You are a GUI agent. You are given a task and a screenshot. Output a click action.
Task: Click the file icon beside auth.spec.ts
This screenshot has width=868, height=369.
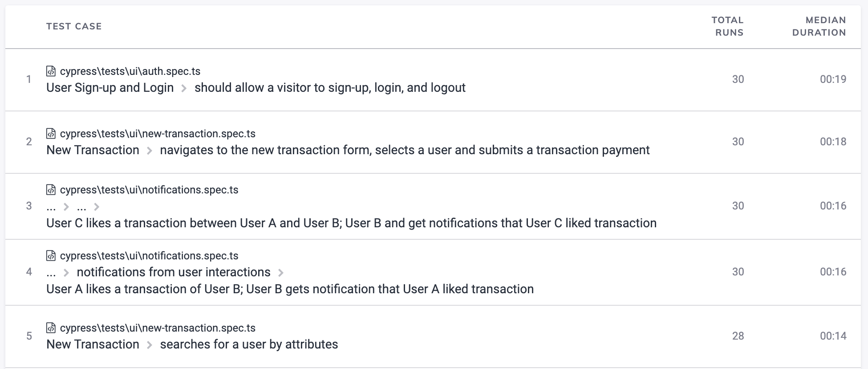51,70
